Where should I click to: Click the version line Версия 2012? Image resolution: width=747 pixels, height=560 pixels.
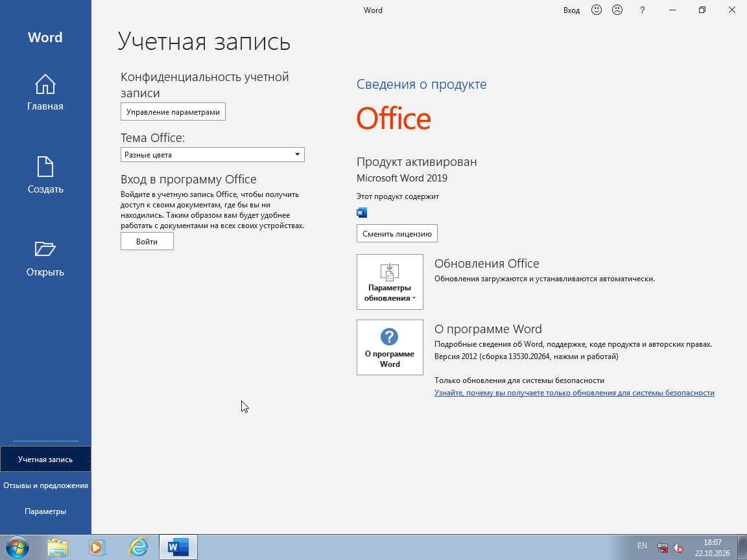(527, 356)
